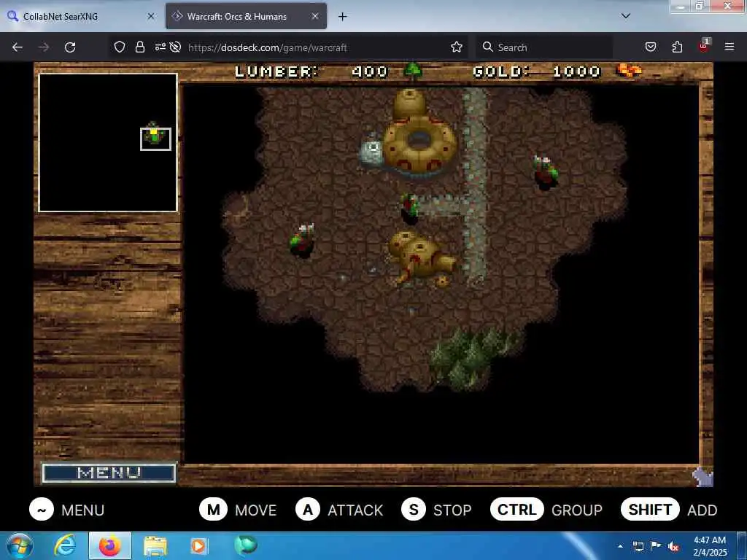Click the forest trees at the map bottom

[469, 358]
